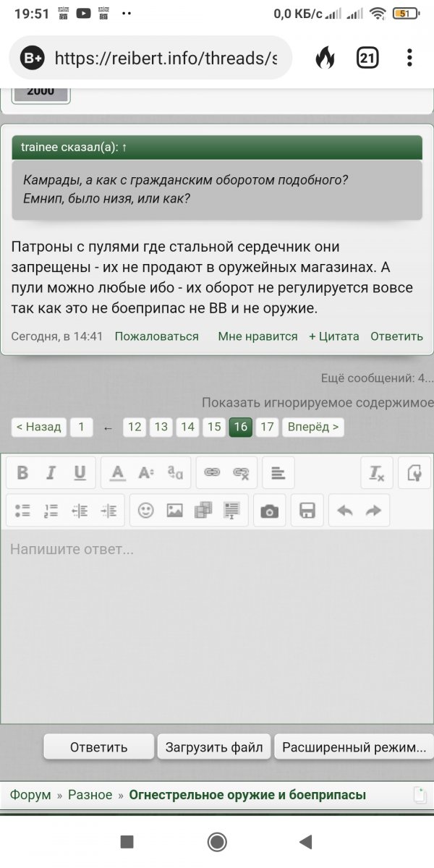Click the page icon beside breadcrumb
Screen dimensions: 434x868
[x=420, y=795]
